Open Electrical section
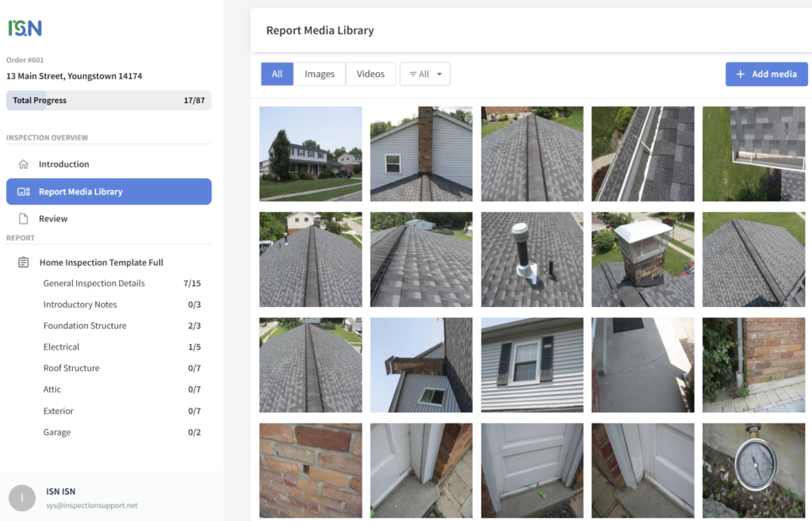812x521 pixels. coord(61,347)
